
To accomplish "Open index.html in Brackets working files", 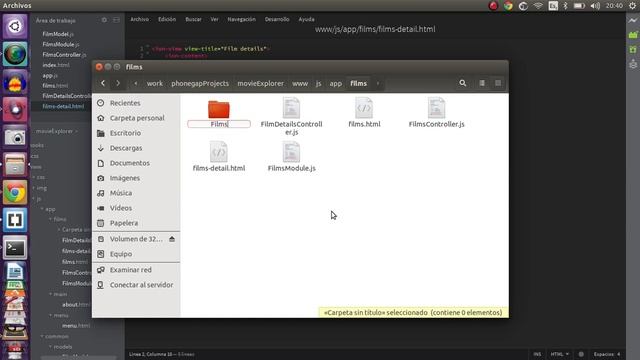I will [x=56, y=65].
